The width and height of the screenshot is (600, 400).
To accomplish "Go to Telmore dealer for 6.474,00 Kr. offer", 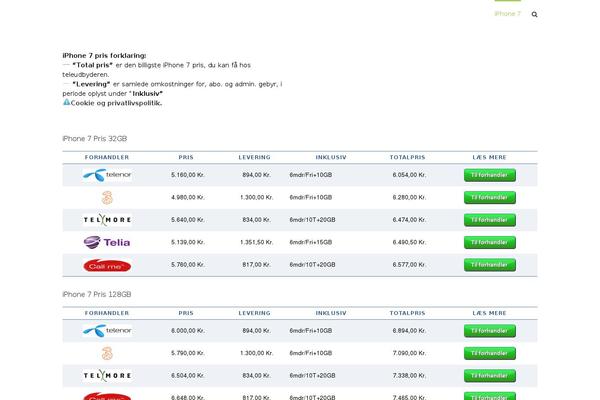I will [x=490, y=220].
